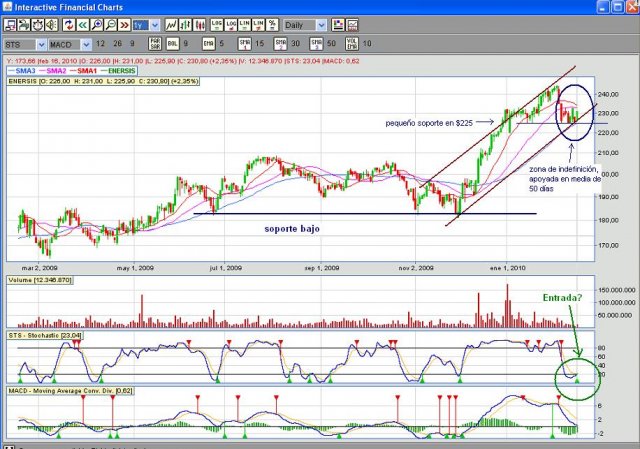
Task: Click the ENERSIS OHLC price label on chart
Action: pos(104,81)
